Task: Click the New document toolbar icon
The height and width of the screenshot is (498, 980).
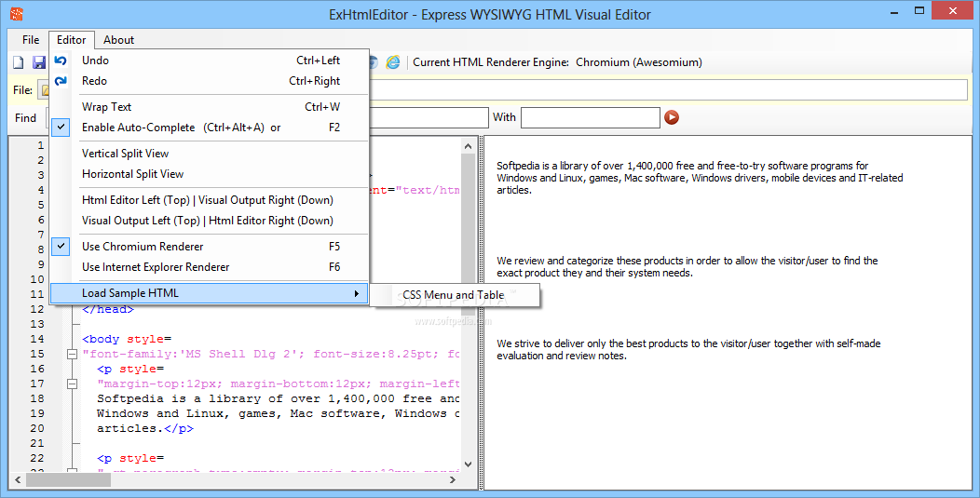Action: tap(19, 62)
